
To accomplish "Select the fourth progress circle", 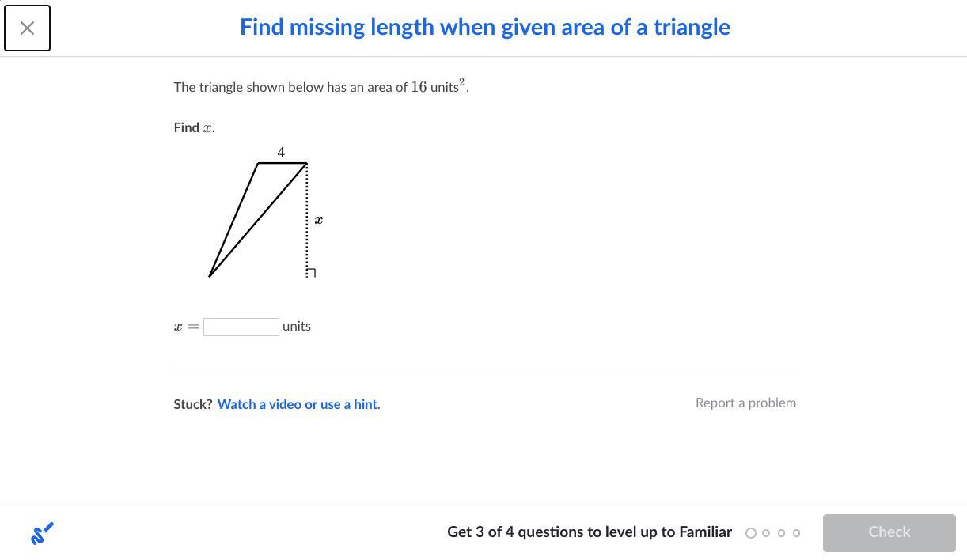I will click(796, 533).
